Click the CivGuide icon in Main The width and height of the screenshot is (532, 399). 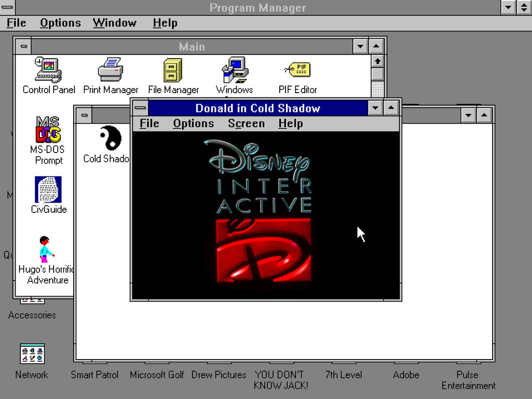[x=48, y=190]
